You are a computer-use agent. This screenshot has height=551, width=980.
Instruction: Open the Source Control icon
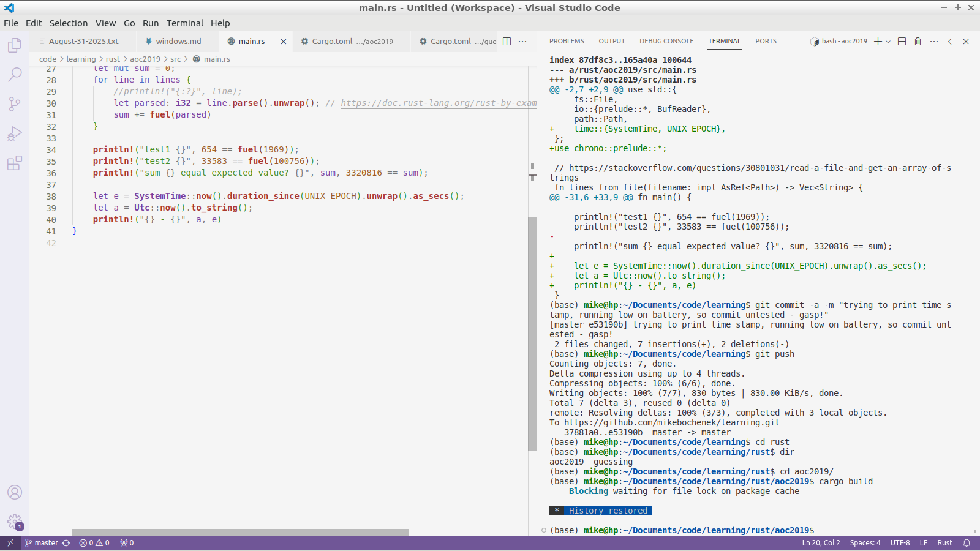point(14,103)
